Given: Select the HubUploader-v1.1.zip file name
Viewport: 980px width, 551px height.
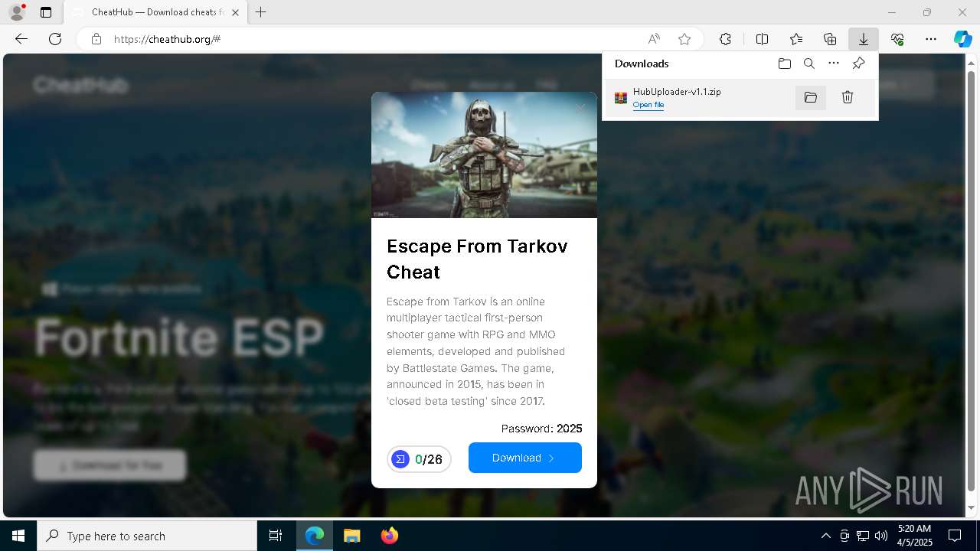Looking at the screenshot, I should (x=677, y=92).
